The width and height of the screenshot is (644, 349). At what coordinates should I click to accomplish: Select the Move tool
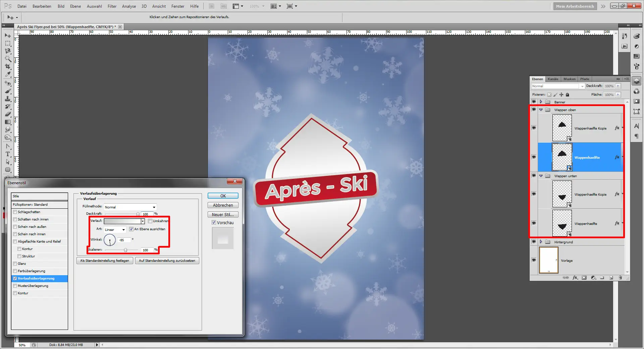[7, 36]
